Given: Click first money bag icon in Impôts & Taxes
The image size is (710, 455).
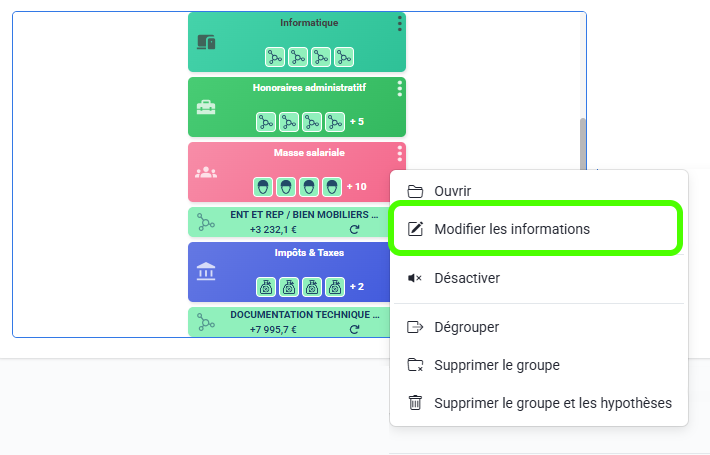Looking at the screenshot, I should (x=266, y=287).
